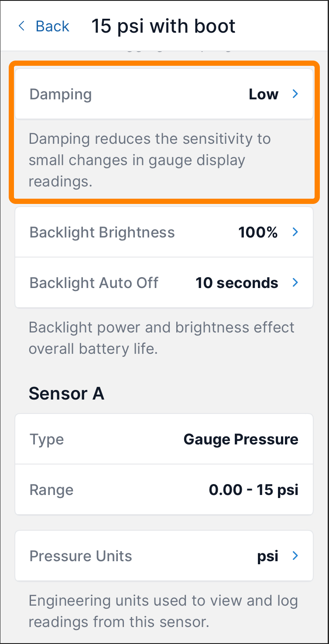Click the 0.00 - 15 psi range value
Screen dimensions: 329x644
(254, 490)
